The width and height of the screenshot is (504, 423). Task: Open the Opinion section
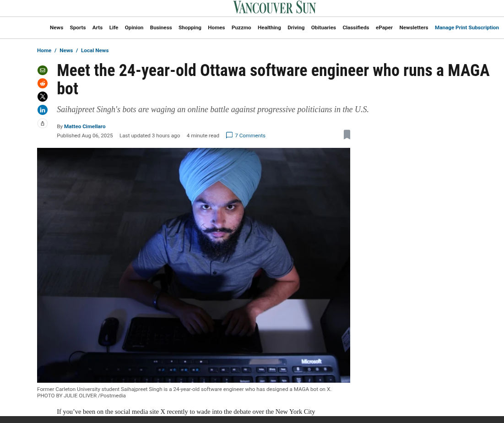click(134, 27)
